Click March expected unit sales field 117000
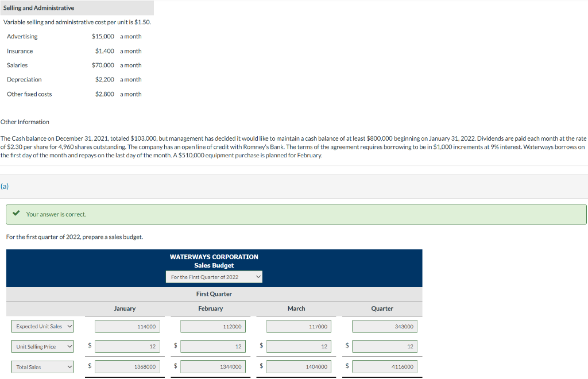The width and height of the screenshot is (588, 379). pyautogui.click(x=299, y=326)
